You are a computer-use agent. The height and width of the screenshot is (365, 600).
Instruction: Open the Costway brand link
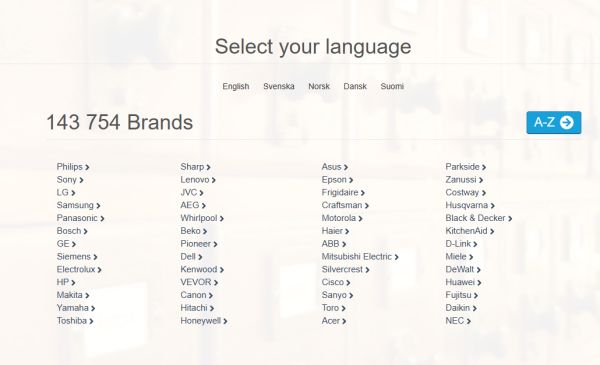click(465, 192)
